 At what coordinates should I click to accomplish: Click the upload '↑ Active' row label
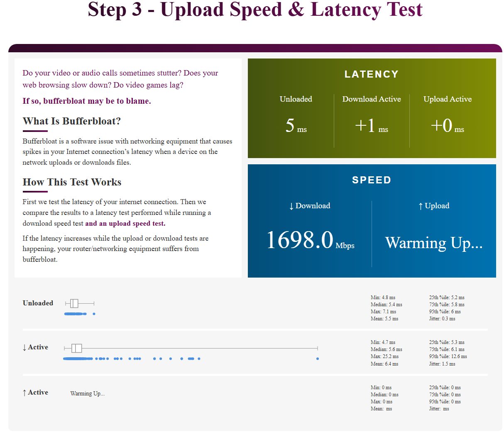click(35, 393)
